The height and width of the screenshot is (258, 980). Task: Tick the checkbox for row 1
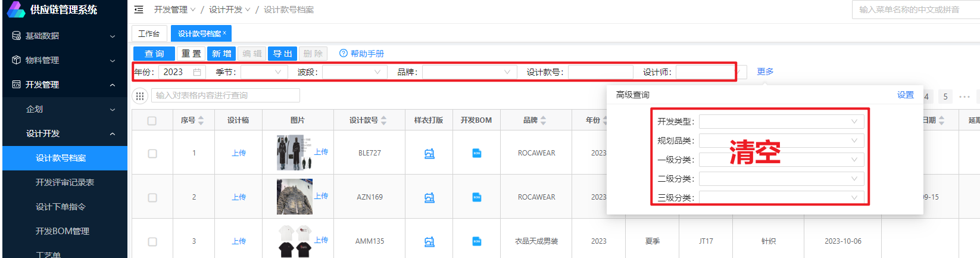pyautogui.click(x=152, y=154)
